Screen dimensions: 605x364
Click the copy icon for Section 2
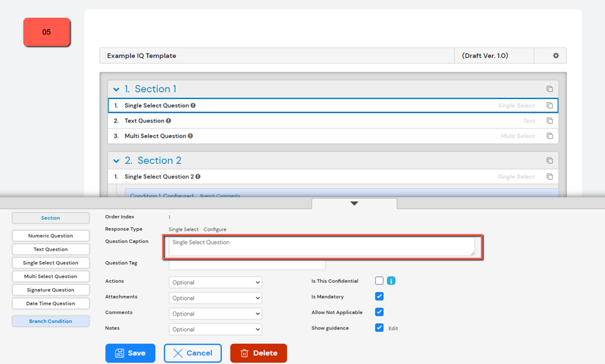[x=550, y=161]
